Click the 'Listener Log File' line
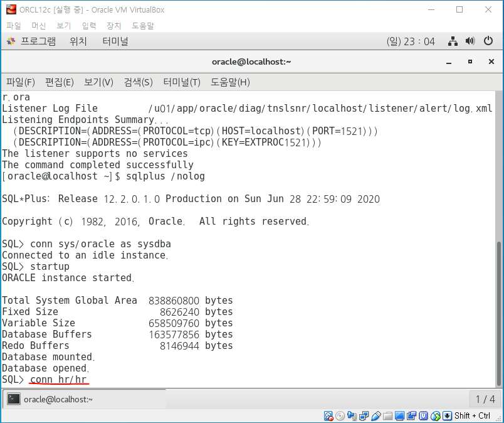Image resolution: width=504 pixels, height=423 pixels. 247,108
